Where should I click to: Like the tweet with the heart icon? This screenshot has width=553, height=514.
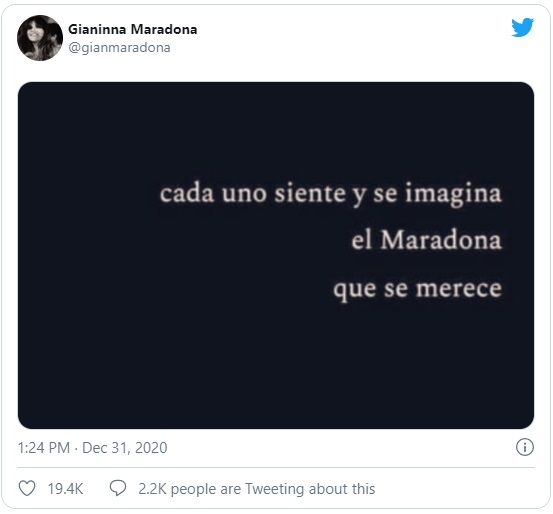click(x=27, y=489)
